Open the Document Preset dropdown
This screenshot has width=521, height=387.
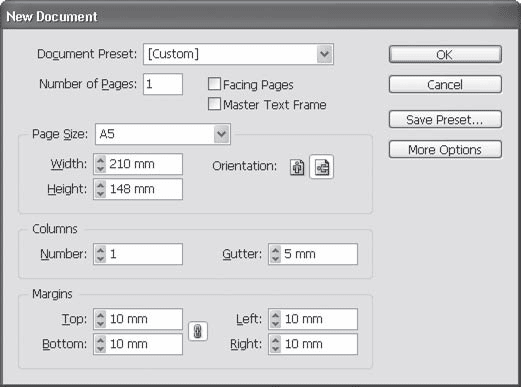tap(238, 54)
